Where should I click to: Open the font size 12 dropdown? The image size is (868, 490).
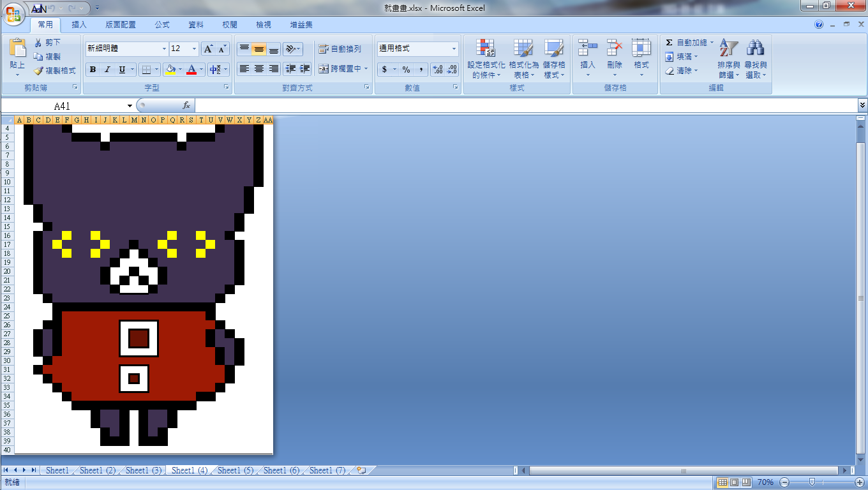pyautogui.click(x=195, y=49)
